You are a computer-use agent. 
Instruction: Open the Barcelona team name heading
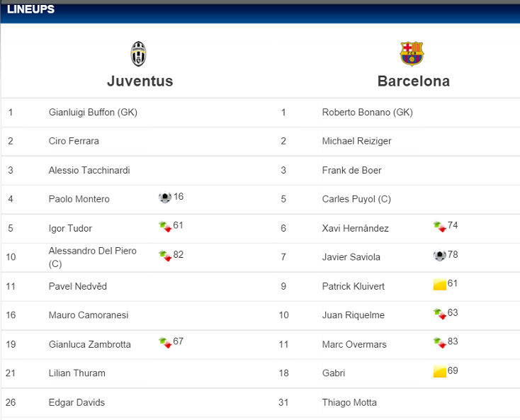[x=413, y=81]
